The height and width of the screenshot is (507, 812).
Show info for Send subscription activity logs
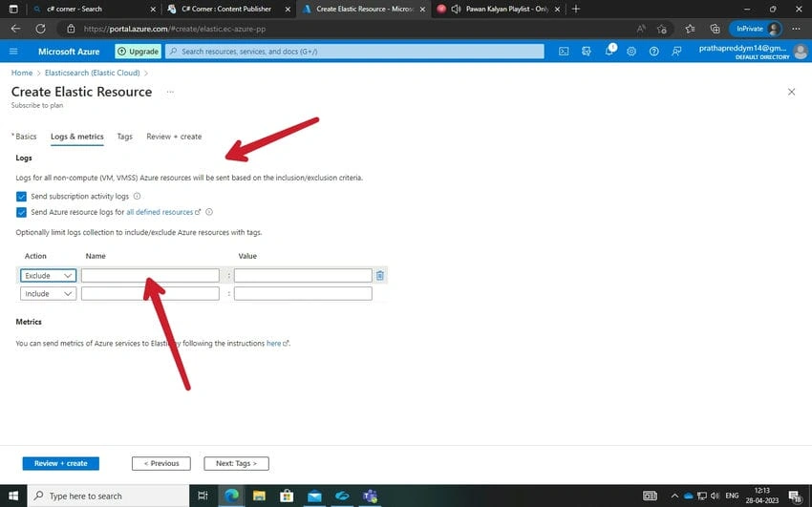137,196
